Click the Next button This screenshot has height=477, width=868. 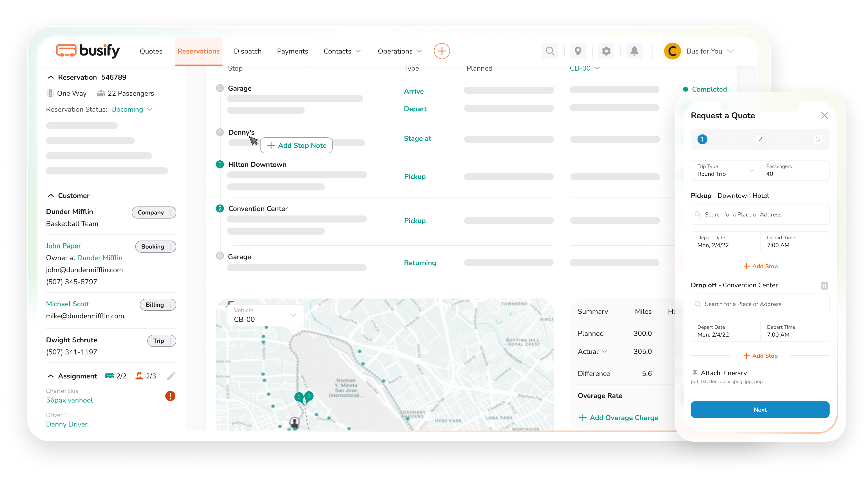click(760, 409)
